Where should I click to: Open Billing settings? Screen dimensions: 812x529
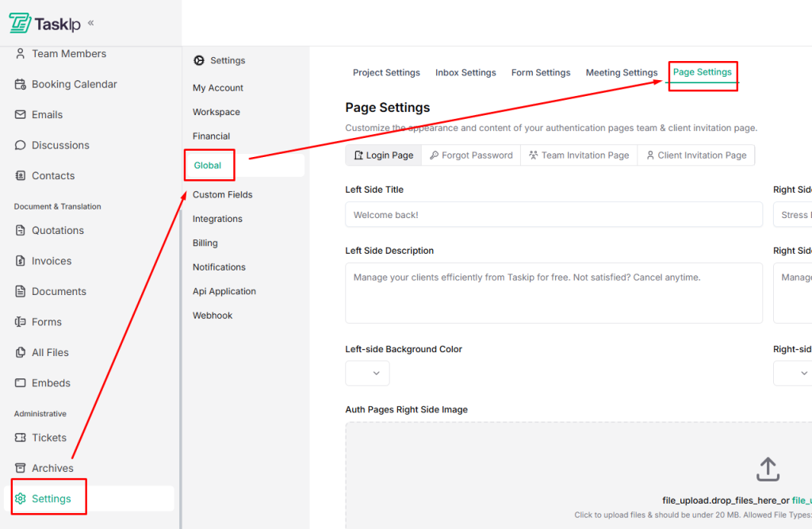[205, 243]
